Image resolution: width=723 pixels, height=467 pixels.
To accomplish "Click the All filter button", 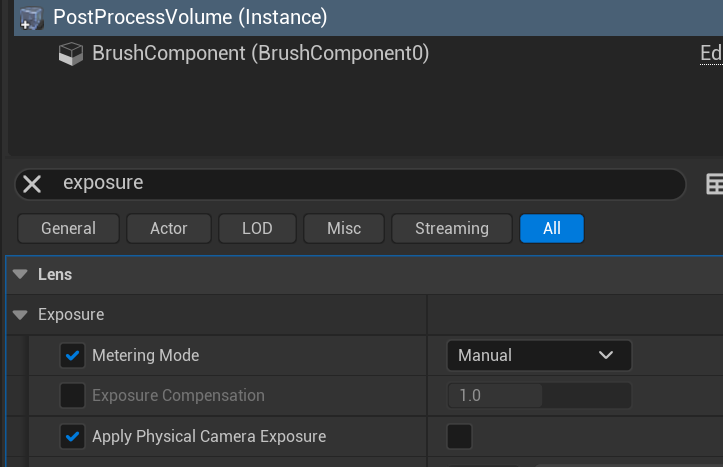I will pyautogui.click(x=551, y=228).
